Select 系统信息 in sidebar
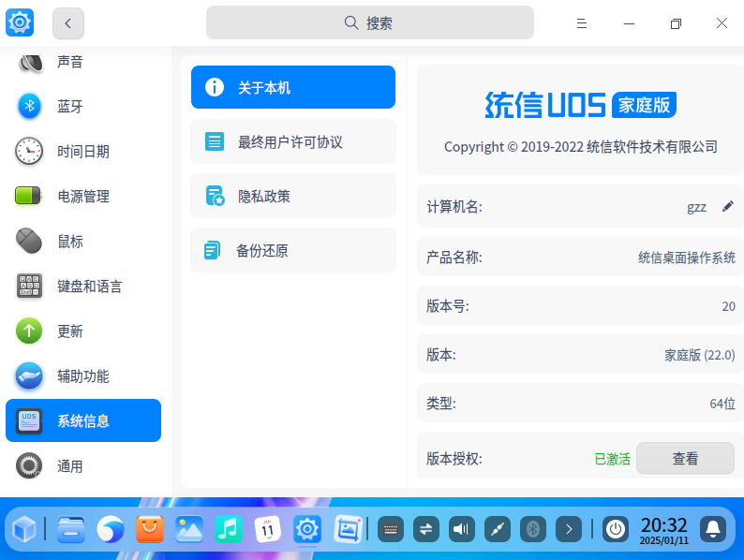 83,420
